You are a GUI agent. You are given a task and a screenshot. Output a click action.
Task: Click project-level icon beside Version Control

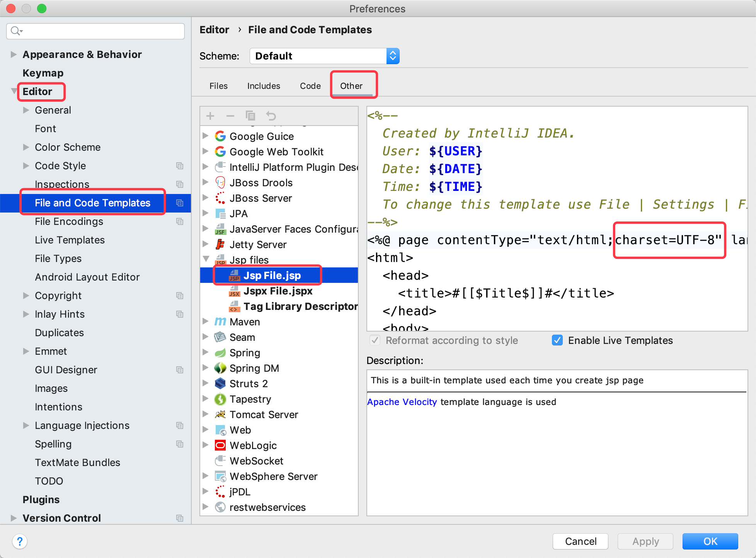point(180,518)
